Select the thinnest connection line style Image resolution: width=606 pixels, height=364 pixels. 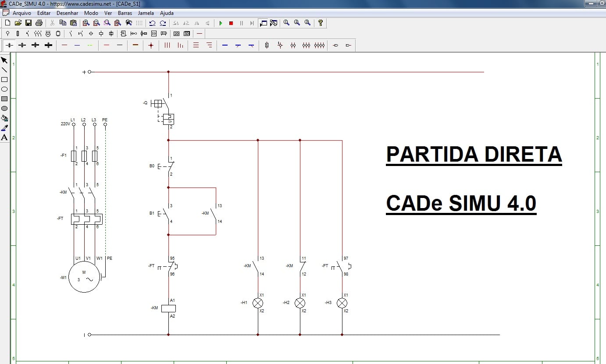[9, 45]
